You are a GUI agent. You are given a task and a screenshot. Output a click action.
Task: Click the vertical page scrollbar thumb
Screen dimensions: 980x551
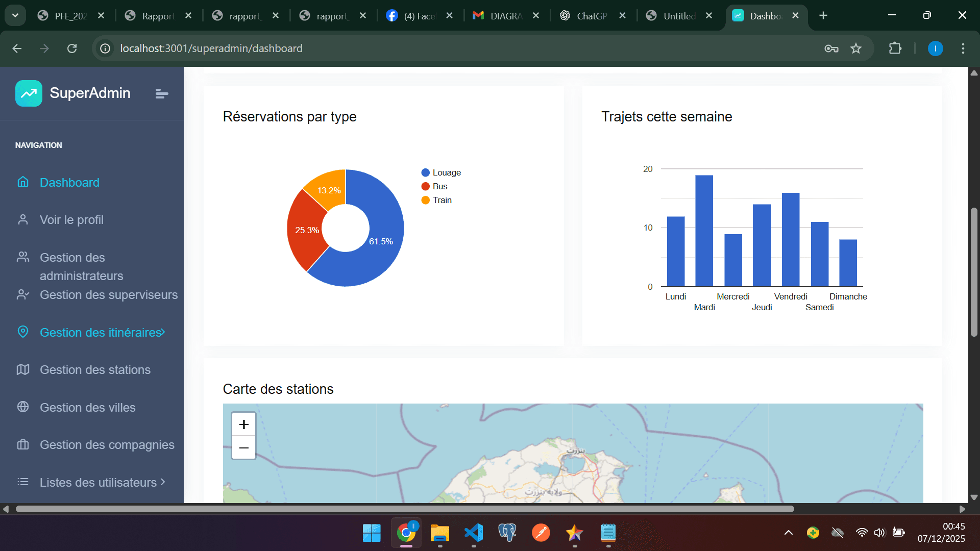pos(974,272)
